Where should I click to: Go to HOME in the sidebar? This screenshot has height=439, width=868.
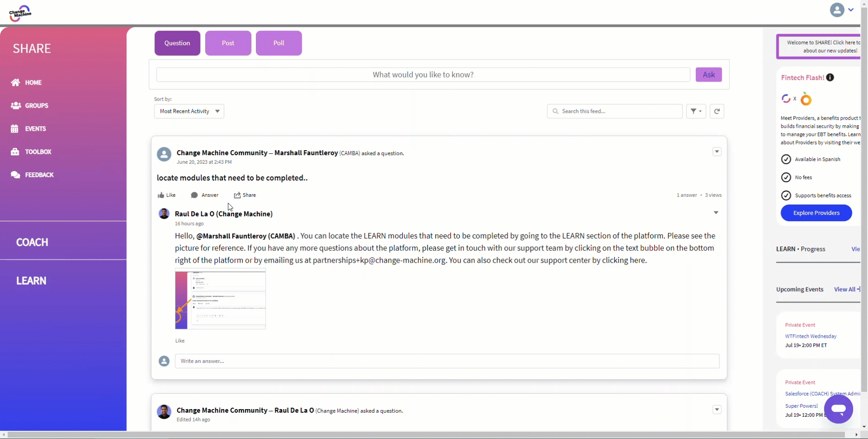tap(27, 83)
